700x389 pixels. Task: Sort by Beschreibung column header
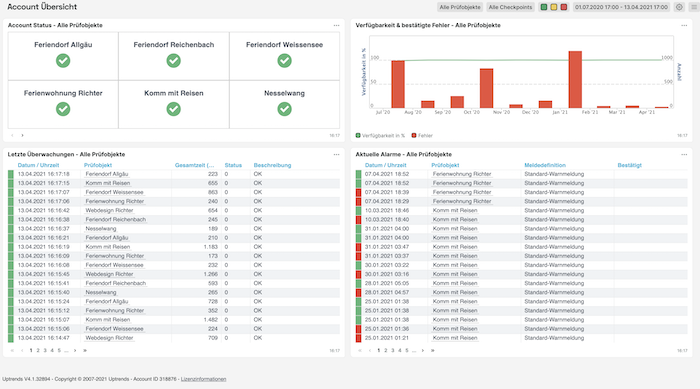point(272,165)
